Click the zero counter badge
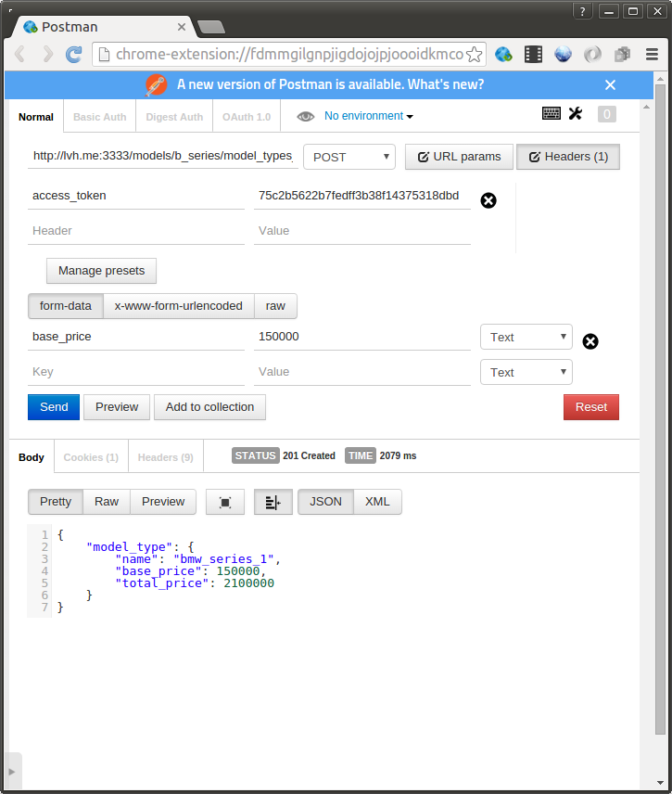This screenshot has height=794, width=672. click(607, 114)
